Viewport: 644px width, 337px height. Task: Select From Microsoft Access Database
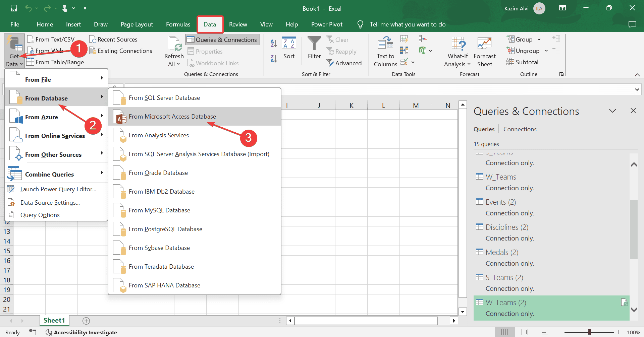pos(195,117)
